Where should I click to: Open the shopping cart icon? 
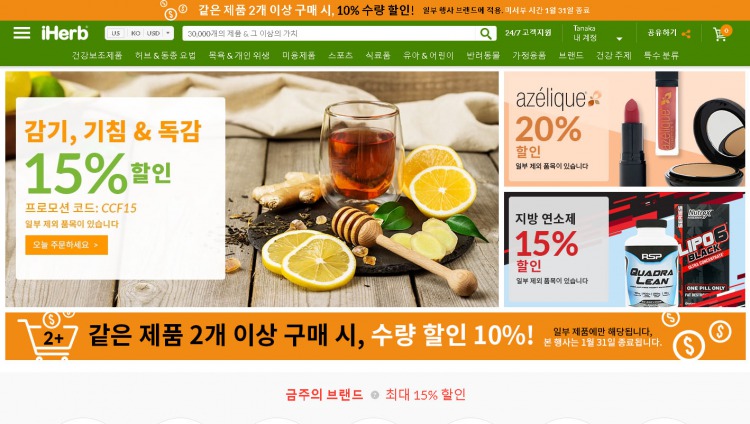(x=719, y=34)
